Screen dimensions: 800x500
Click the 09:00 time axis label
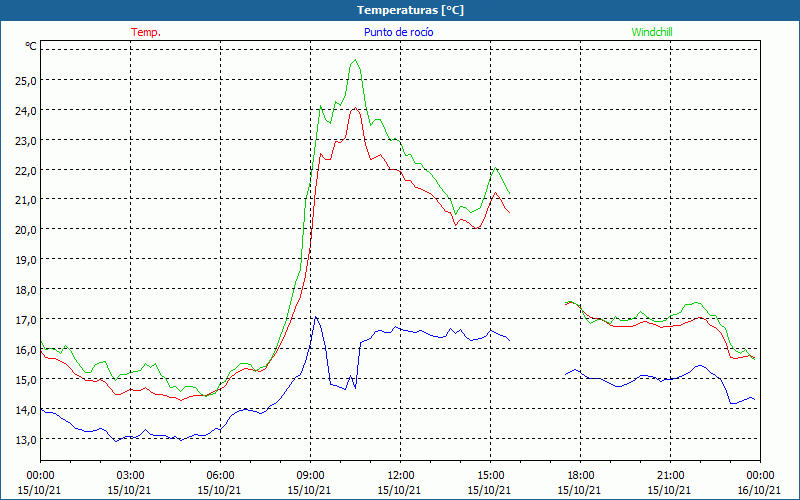tap(310, 476)
